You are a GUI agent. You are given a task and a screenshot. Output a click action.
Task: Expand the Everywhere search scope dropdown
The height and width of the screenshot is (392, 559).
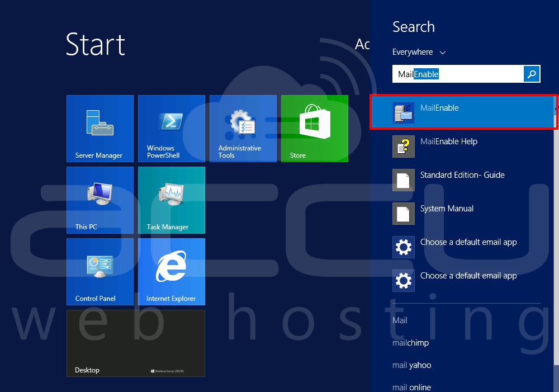(x=419, y=52)
